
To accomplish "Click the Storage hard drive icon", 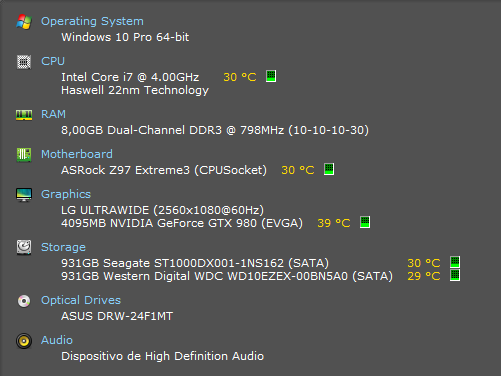I will [24, 248].
